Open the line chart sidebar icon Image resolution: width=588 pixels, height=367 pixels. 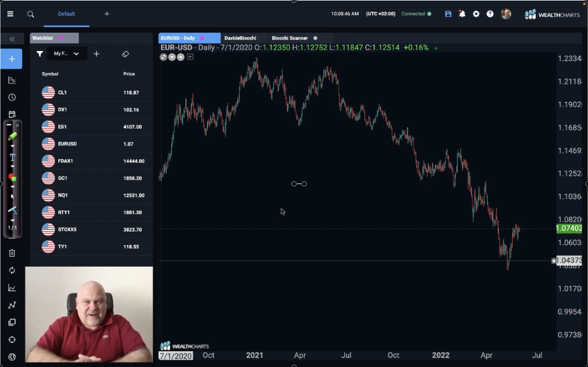click(x=12, y=288)
